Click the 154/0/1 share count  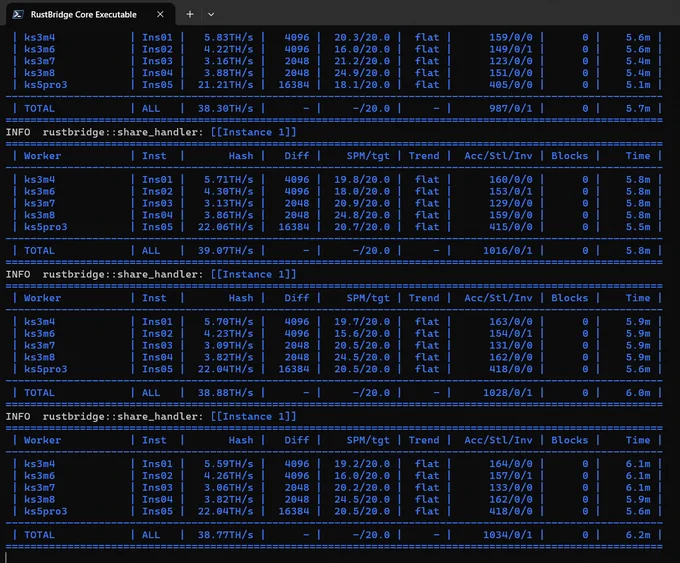[x=511, y=334]
